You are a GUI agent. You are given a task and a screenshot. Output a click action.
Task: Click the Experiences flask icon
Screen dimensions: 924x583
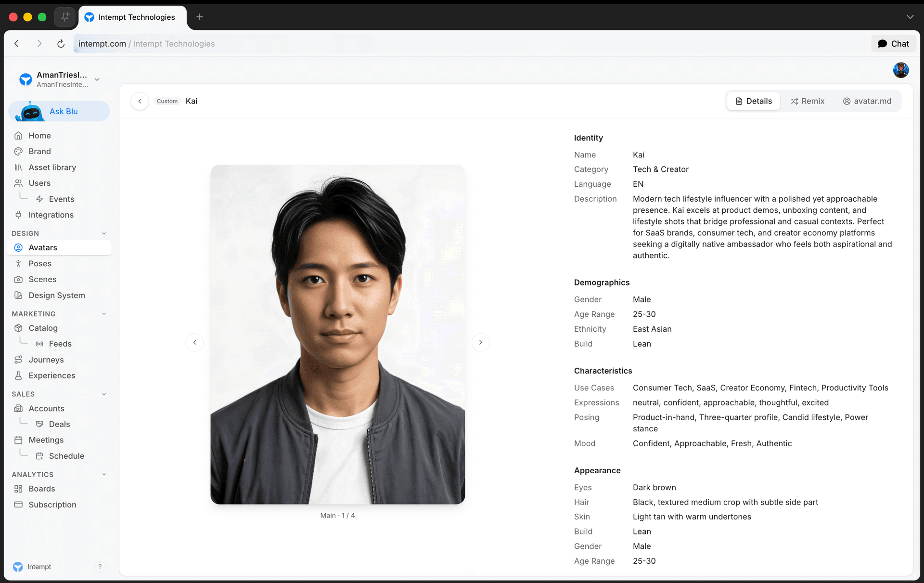18,376
